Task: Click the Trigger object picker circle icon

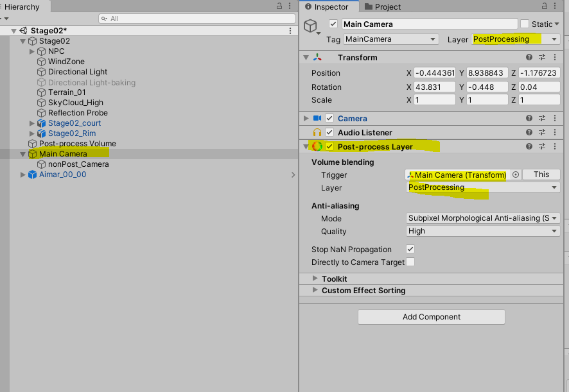Action: tap(516, 175)
